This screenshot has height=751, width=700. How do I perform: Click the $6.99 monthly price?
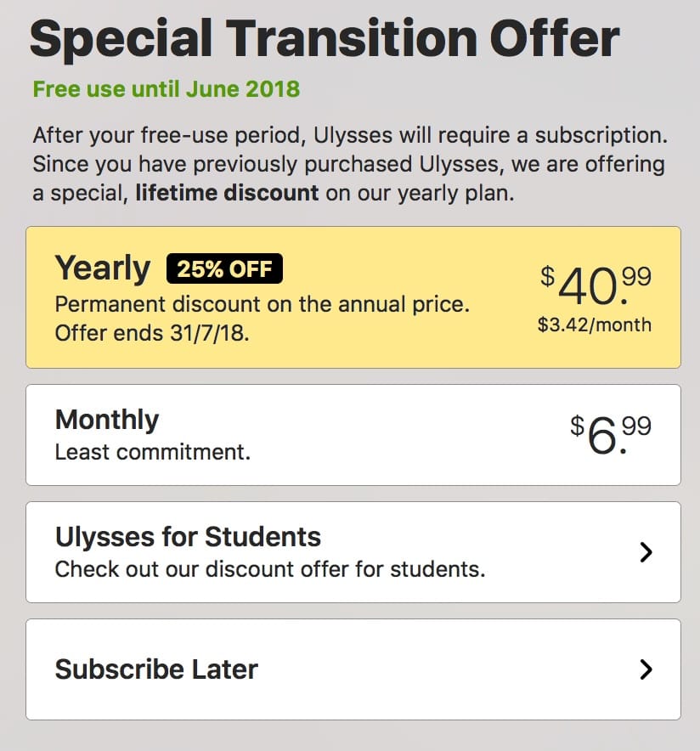pyautogui.click(x=610, y=435)
